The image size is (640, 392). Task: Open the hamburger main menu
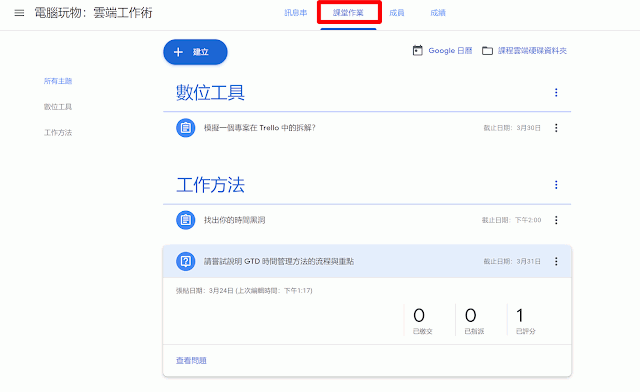coord(19,13)
